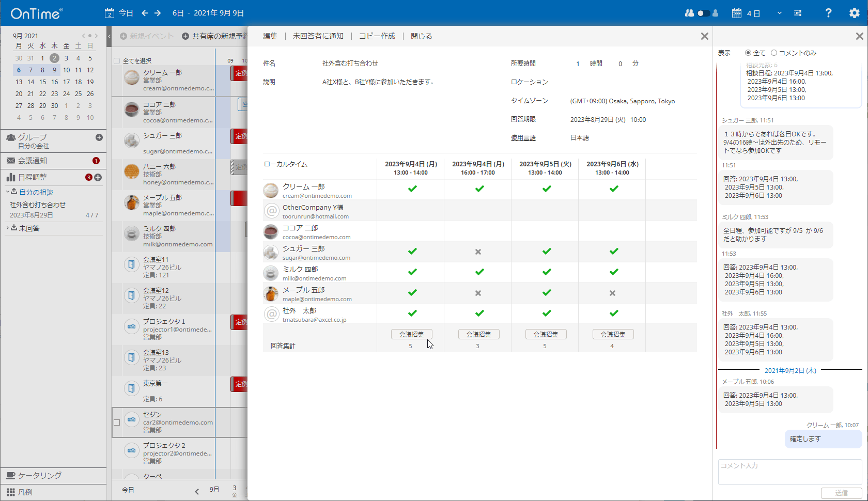This screenshot has width=868, height=501.
Task: Click 会議招集 button for 9月5日 13:00
Action: pos(546,334)
